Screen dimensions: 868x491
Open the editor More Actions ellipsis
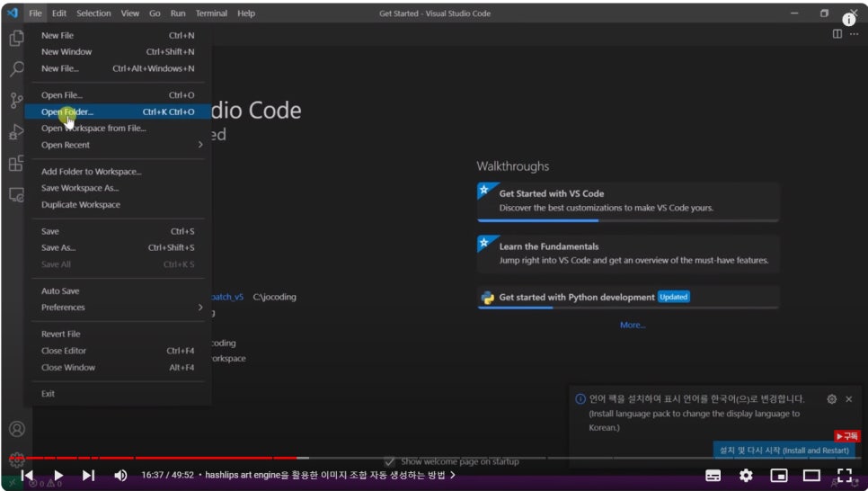855,34
